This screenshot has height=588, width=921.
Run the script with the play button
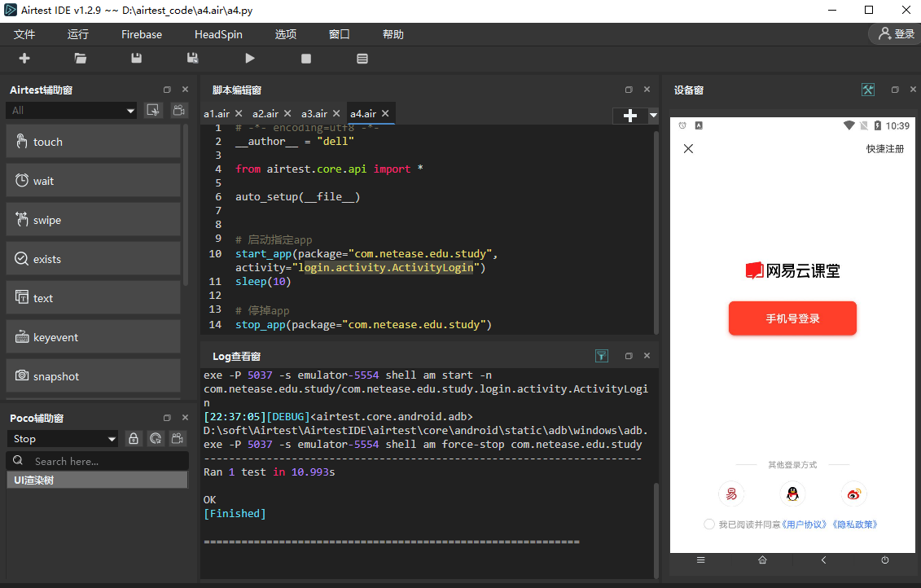point(250,58)
